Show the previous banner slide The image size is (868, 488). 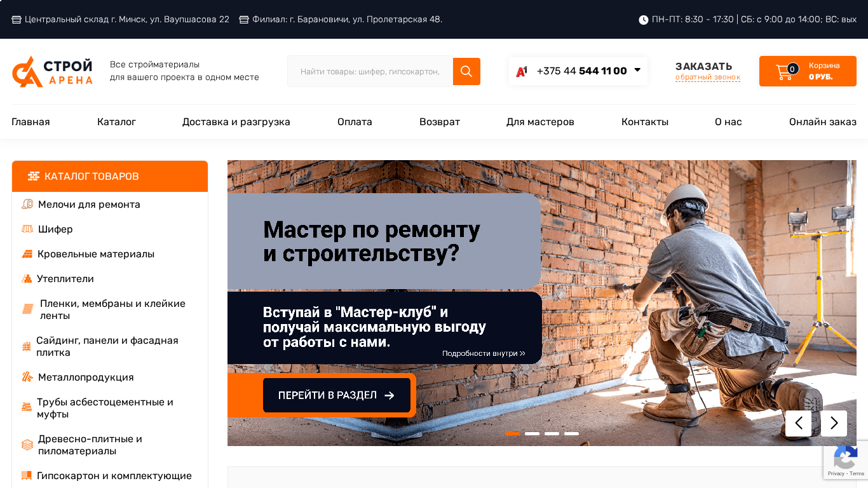(x=798, y=423)
